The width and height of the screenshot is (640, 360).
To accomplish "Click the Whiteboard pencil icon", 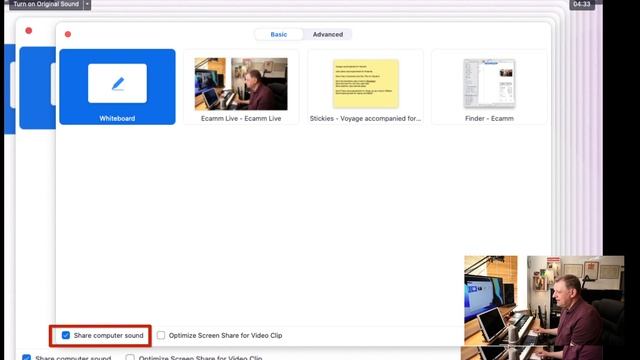I will (118, 84).
